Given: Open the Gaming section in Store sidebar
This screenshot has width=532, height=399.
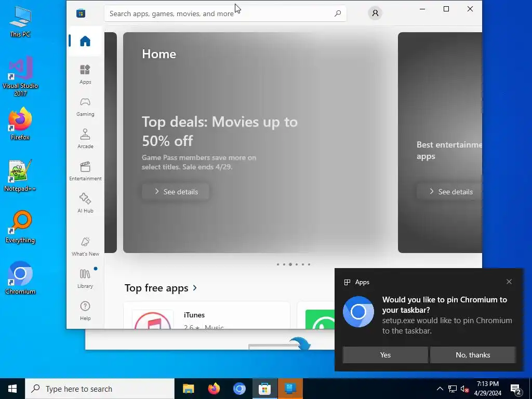Looking at the screenshot, I should (85, 107).
